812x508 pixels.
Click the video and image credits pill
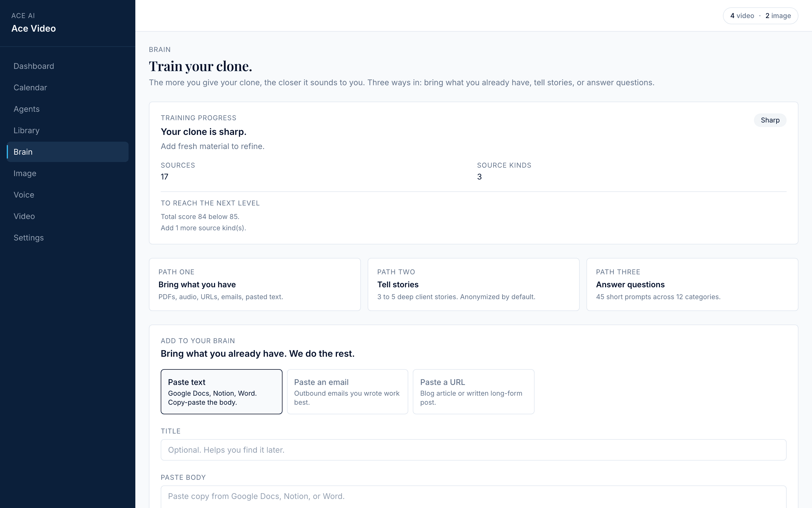(760, 16)
